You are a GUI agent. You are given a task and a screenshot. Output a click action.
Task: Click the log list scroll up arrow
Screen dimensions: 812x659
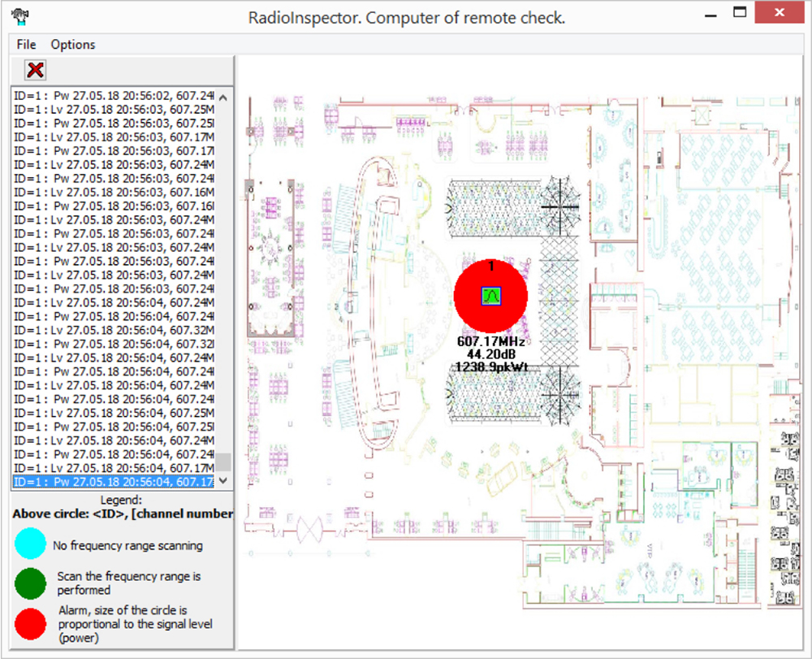[x=224, y=96]
